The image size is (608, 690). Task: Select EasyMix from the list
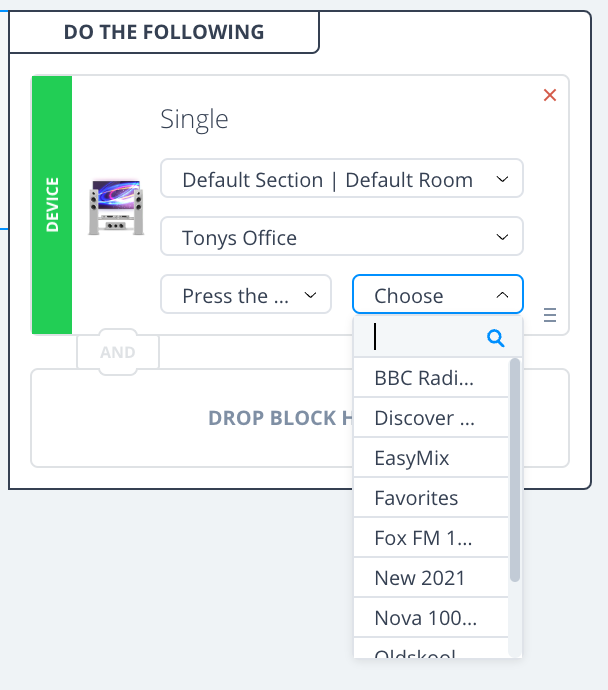425,458
